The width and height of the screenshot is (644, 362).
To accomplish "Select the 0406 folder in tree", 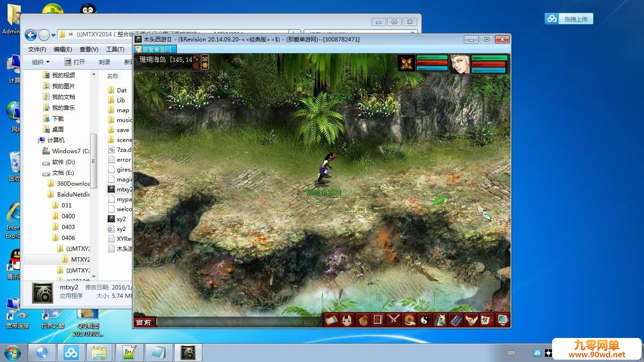I will coord(64,238).
